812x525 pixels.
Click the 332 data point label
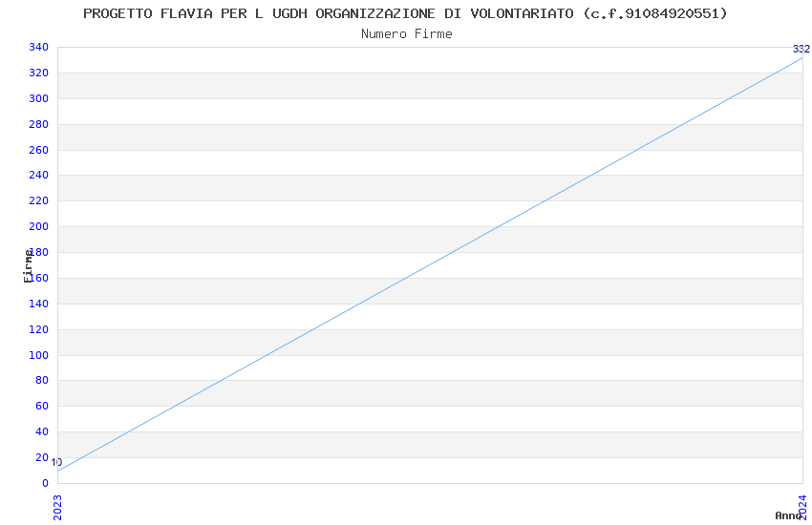pos(801,49)
